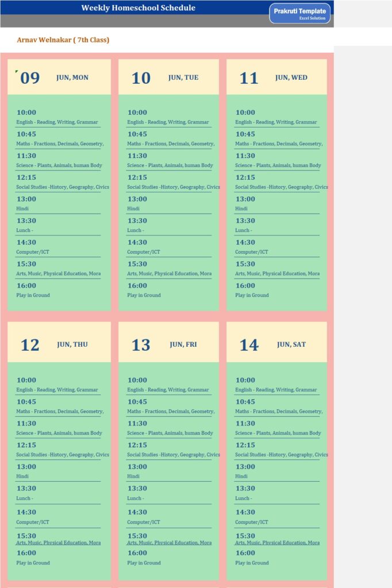Click Thursday's 12:15 Social Studies entry
Screen dimensions: 392x588
click(x=62, y=455)
